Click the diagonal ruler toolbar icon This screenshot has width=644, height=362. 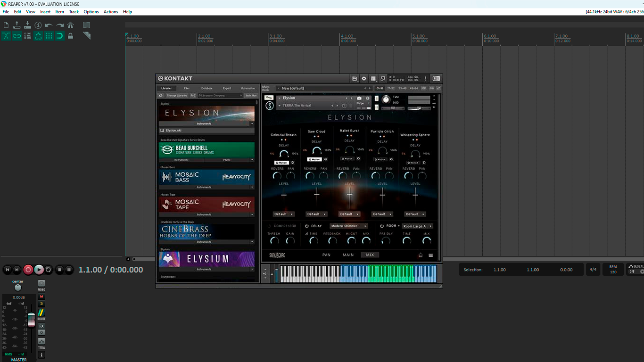(87, 36)
